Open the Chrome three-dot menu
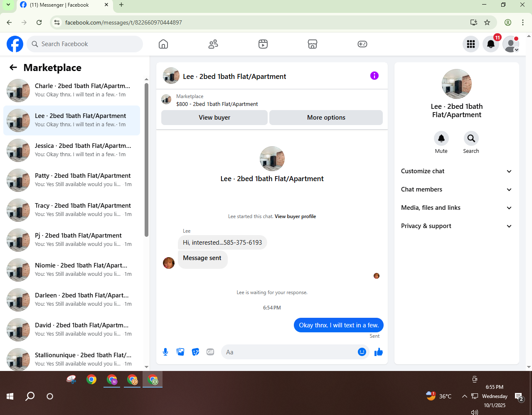Image resolution: width=532 pixels, height=415 pixels. [x=523, y=22]
